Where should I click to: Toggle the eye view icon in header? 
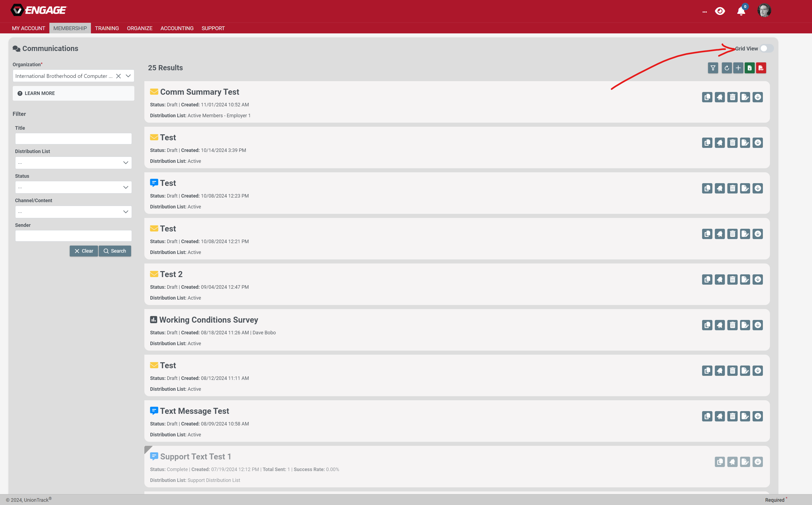(720, 11)
